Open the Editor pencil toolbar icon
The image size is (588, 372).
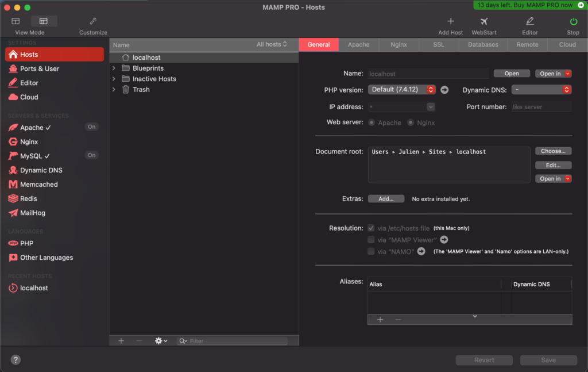529,21
